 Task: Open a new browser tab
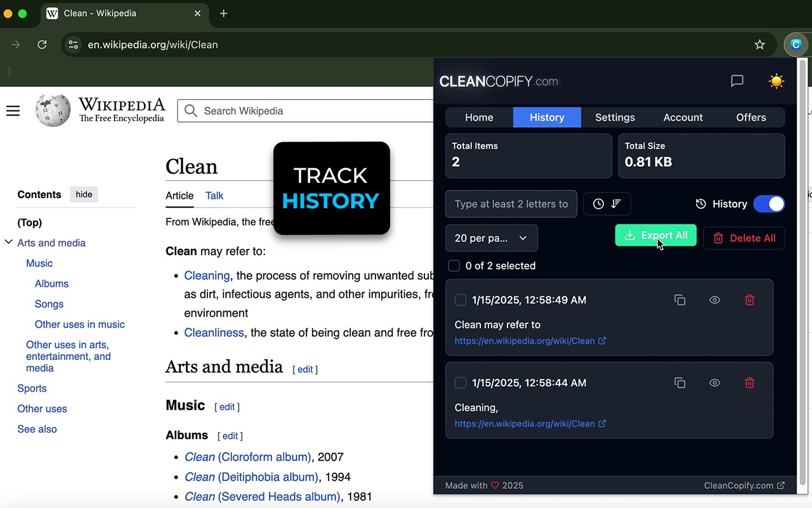223,13
